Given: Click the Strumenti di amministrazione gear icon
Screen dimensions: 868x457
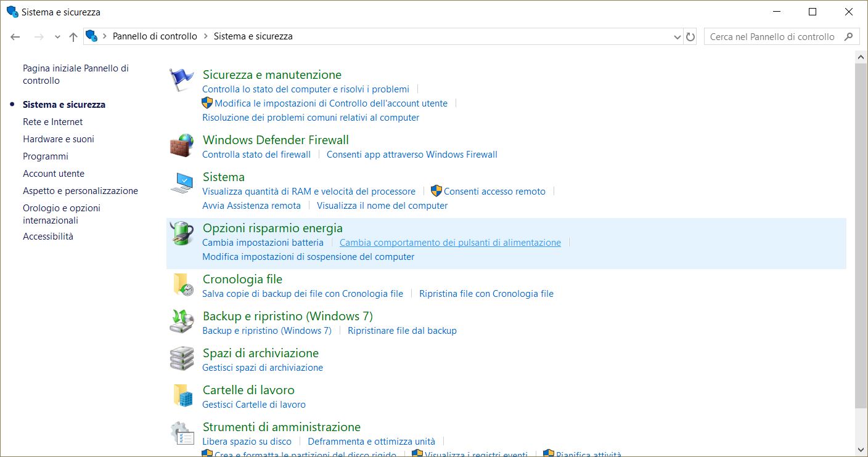Looking at the screenshot, I should pyautogui.click(x=182, y=433).
